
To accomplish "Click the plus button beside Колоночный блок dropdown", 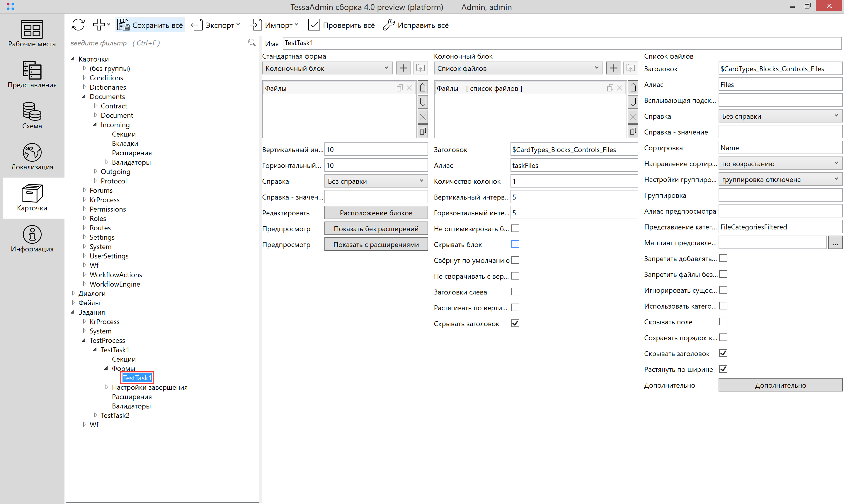I will point(403,68).
